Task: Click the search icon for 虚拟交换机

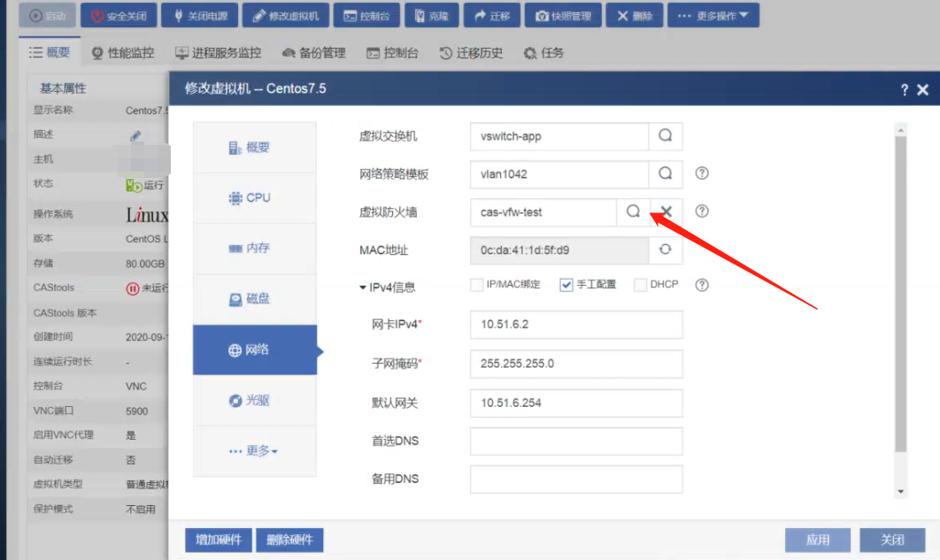Action: coord(666,136)
